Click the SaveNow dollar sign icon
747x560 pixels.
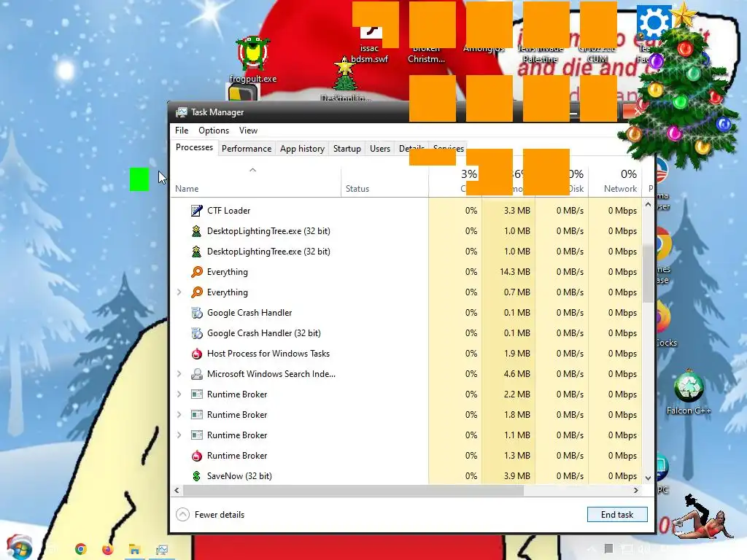click(x=196, y=476)
